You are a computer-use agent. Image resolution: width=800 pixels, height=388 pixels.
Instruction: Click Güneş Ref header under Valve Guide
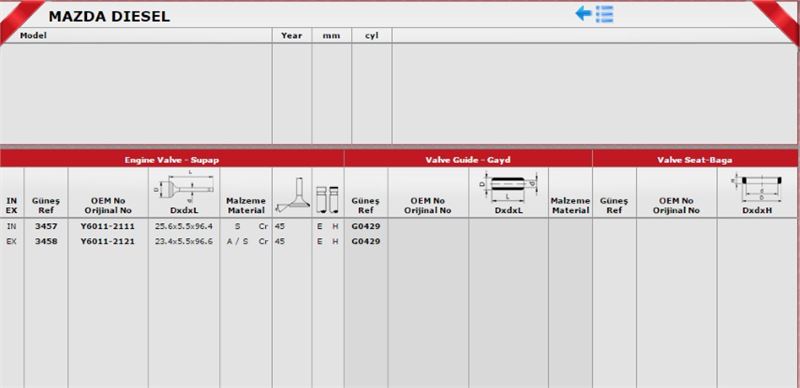click(365, 206)
